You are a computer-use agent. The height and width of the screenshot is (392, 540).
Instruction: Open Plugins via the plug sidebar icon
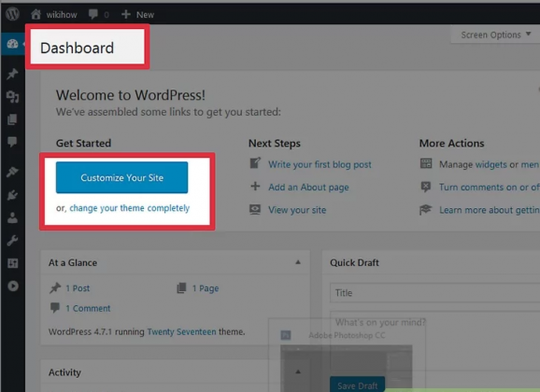[12, 195]
